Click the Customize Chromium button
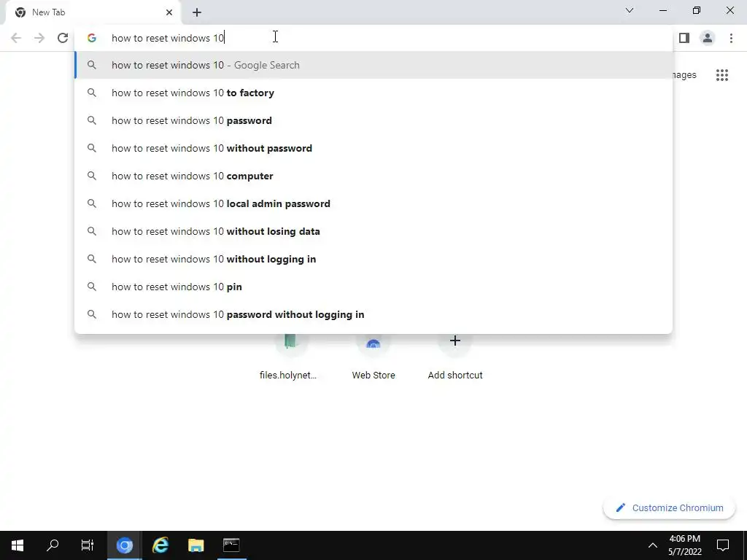The image size is (747, 560). (x=670, y=507)
